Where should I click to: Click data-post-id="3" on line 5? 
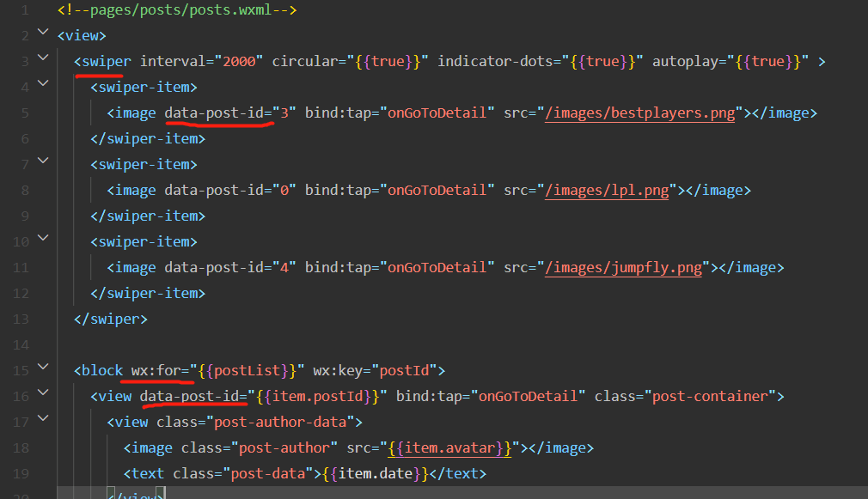pyautogui.click(x=230, y=113)
